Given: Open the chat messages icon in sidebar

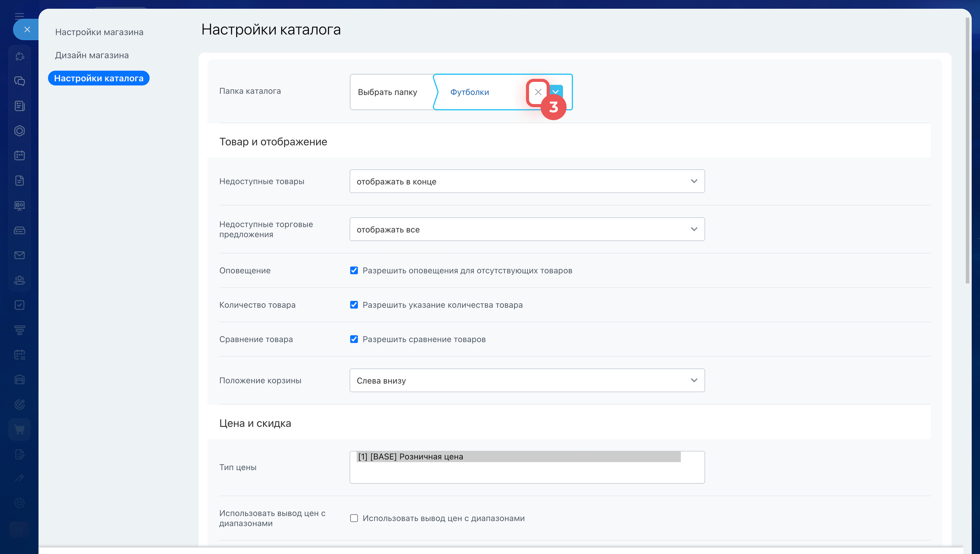Looking at the screenshot, I should pyautogui.click(x=19, y=81).
